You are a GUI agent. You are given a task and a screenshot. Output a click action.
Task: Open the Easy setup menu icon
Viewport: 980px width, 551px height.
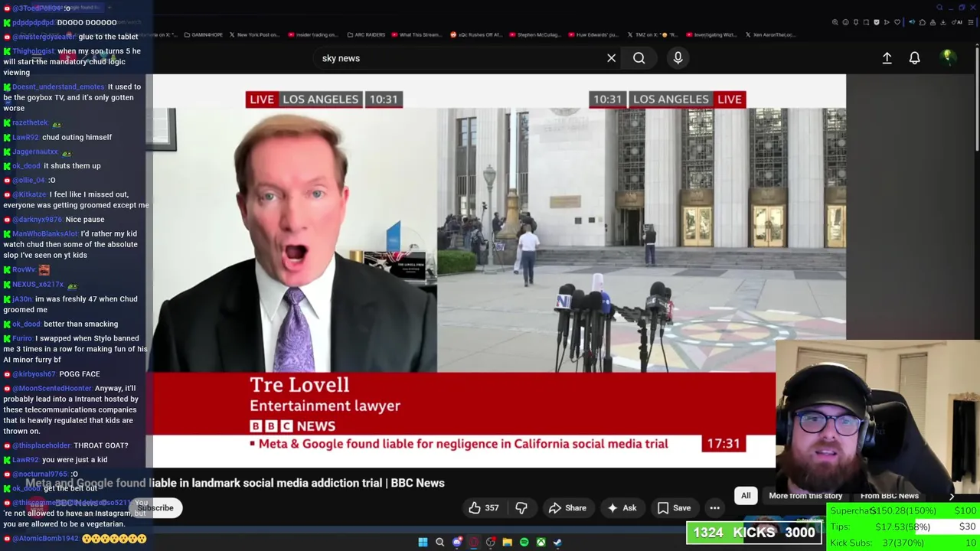tap(971, 22)
